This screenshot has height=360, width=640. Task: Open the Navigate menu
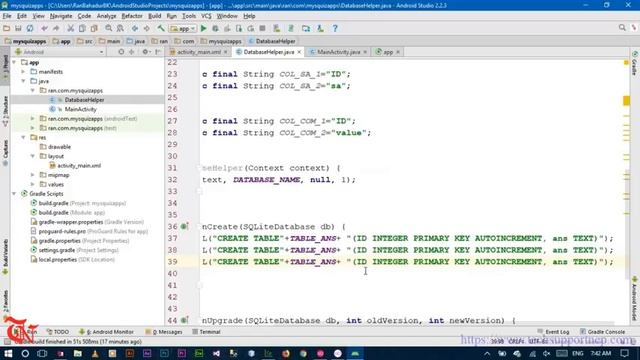tap(61, 16)
